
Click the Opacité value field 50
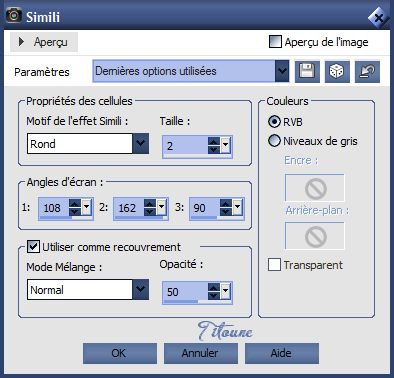coord(185,292)
